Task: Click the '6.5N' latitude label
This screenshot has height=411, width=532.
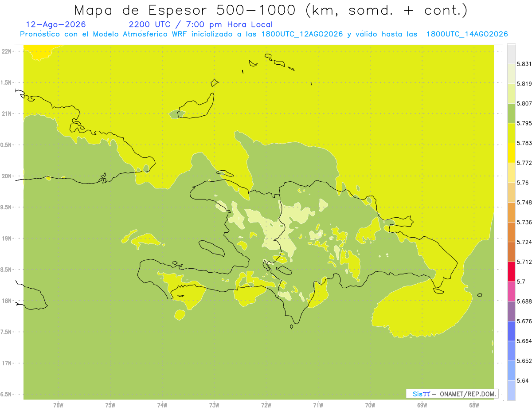Action: click(6, 394)
